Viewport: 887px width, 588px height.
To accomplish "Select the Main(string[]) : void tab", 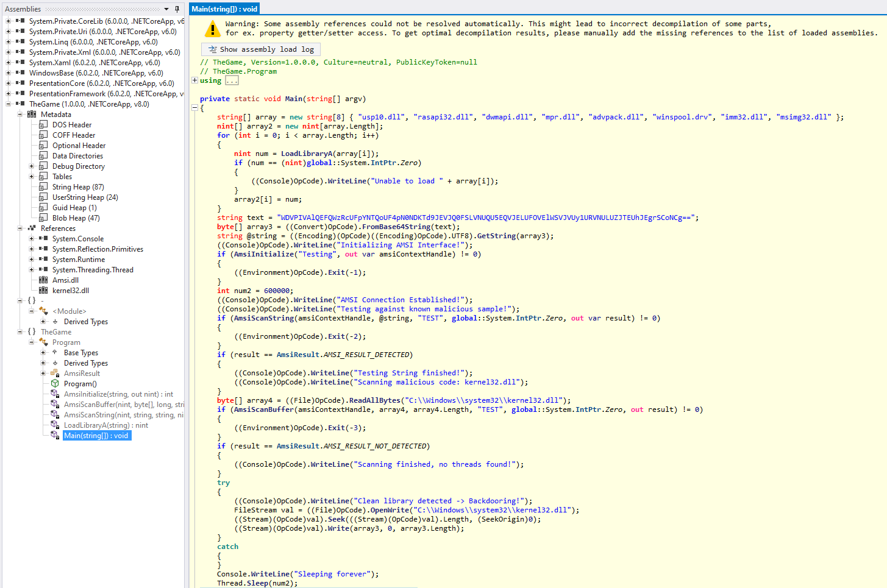I will click(x=224, y=9).
